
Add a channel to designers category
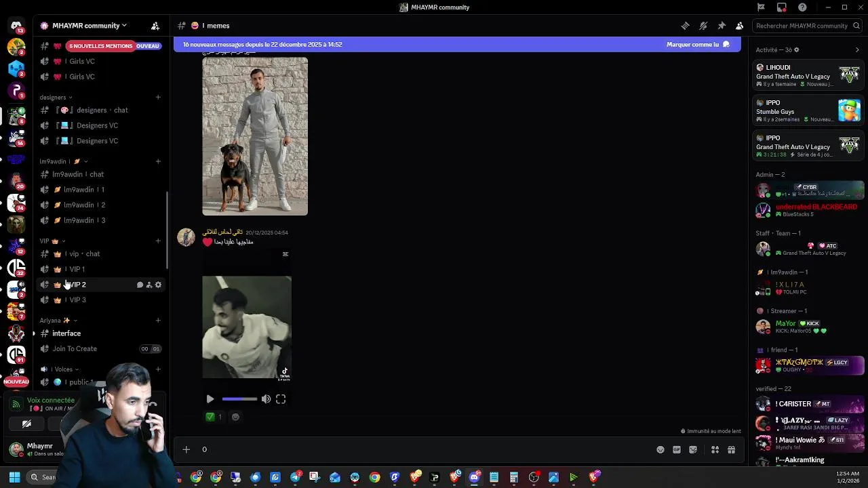(158, 97)
